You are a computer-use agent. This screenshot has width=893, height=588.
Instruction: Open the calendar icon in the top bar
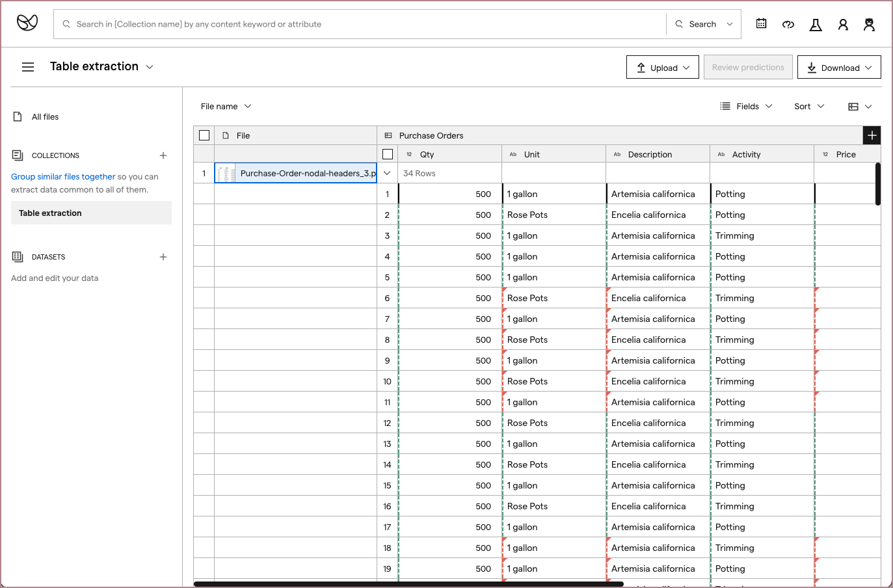(x=761, y=23)
